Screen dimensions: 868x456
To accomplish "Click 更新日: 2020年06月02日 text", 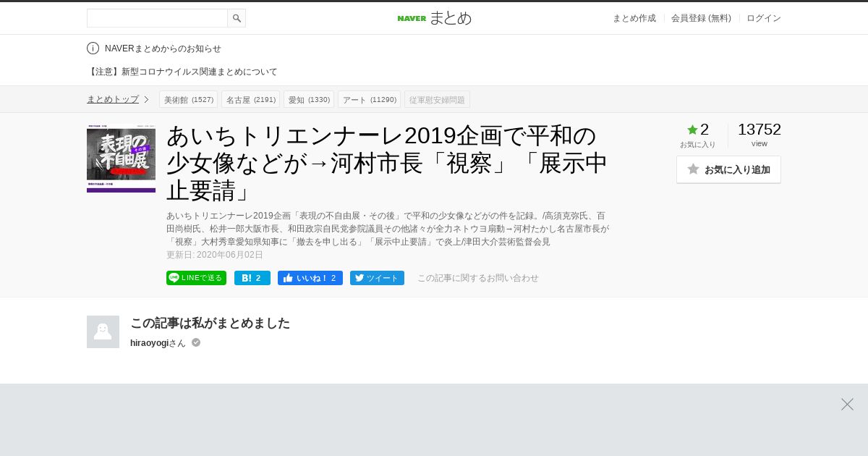I will 215,255.
